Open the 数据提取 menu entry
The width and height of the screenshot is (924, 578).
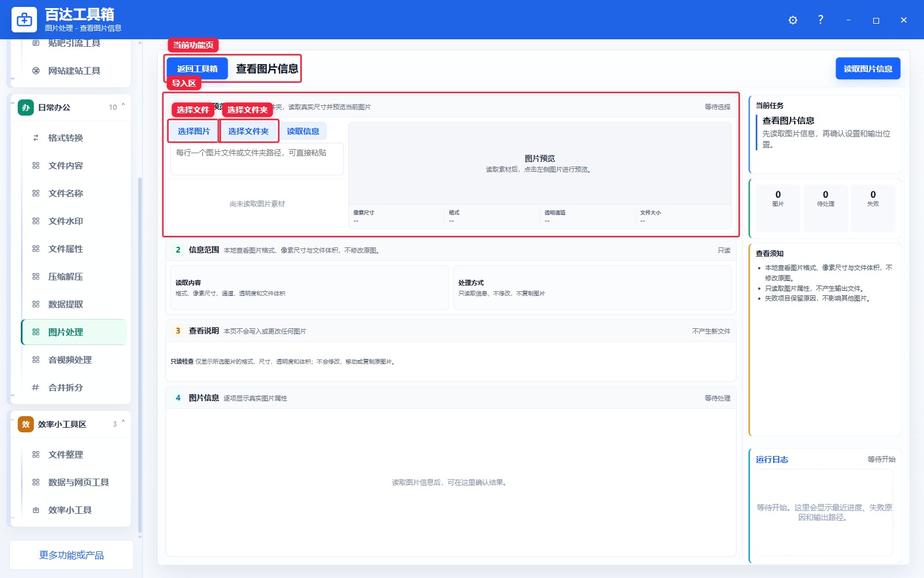pyautogui.click(x=74, y=305)
